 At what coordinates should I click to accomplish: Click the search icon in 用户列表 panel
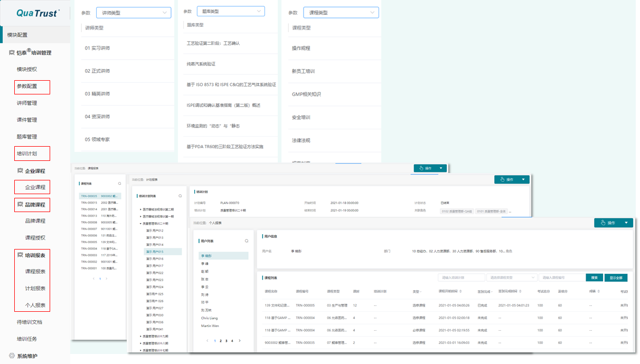(x=247, y=241)
